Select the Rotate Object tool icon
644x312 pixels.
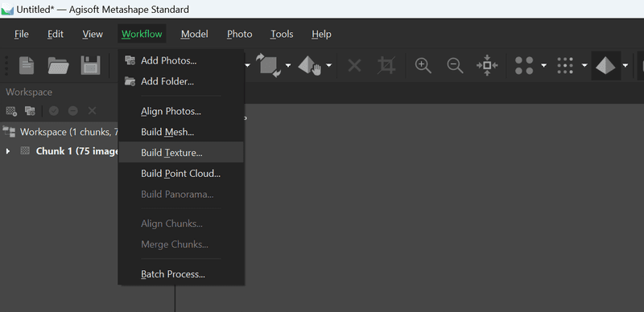[268, 65]
